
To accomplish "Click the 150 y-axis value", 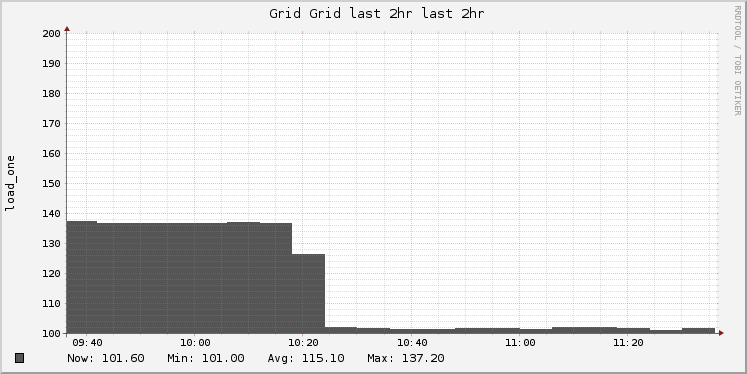I will [x=52, y=183].
